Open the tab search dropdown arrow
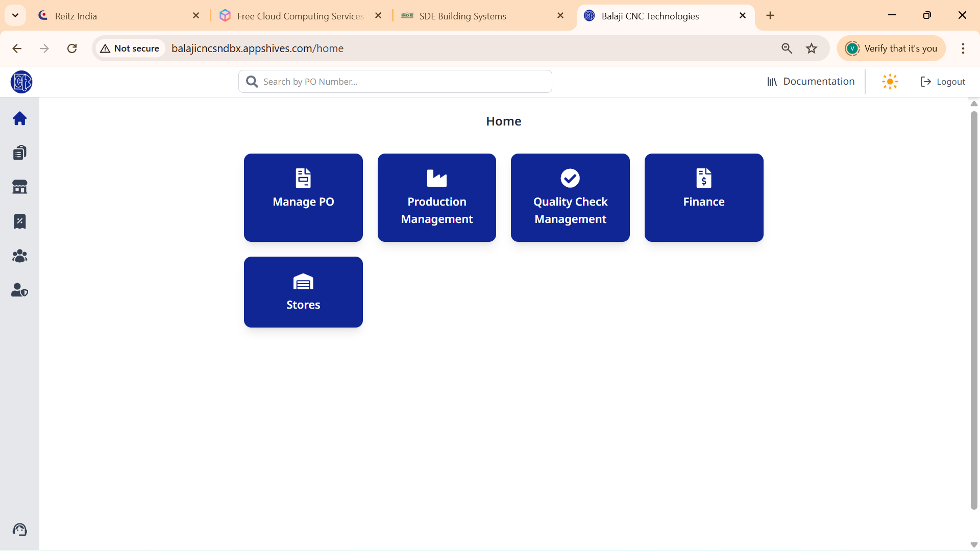Viewport: 980px width, 551px height. 15,15
